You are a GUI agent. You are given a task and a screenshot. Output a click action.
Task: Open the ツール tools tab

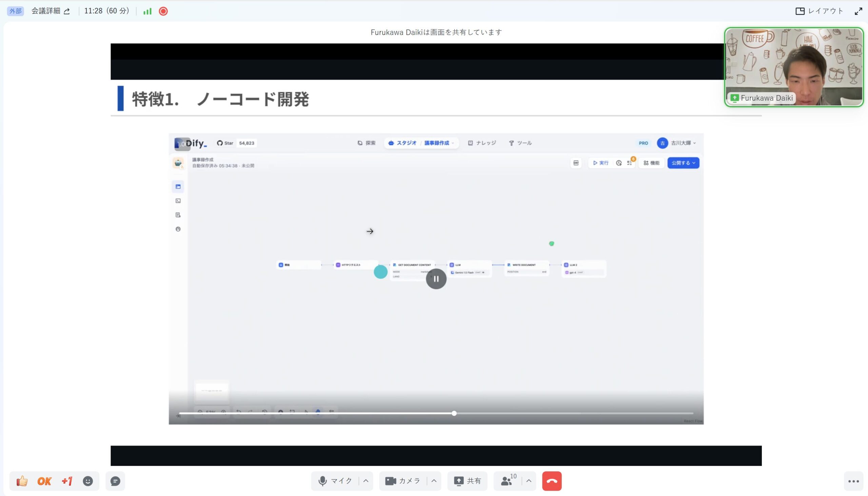[x=520, y=143]
